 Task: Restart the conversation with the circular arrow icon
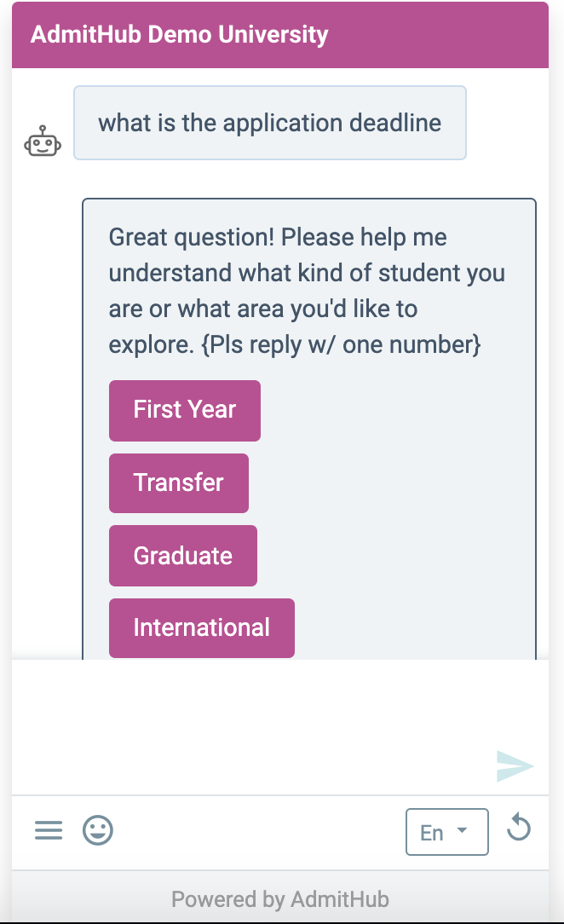(x=519, y=827)
